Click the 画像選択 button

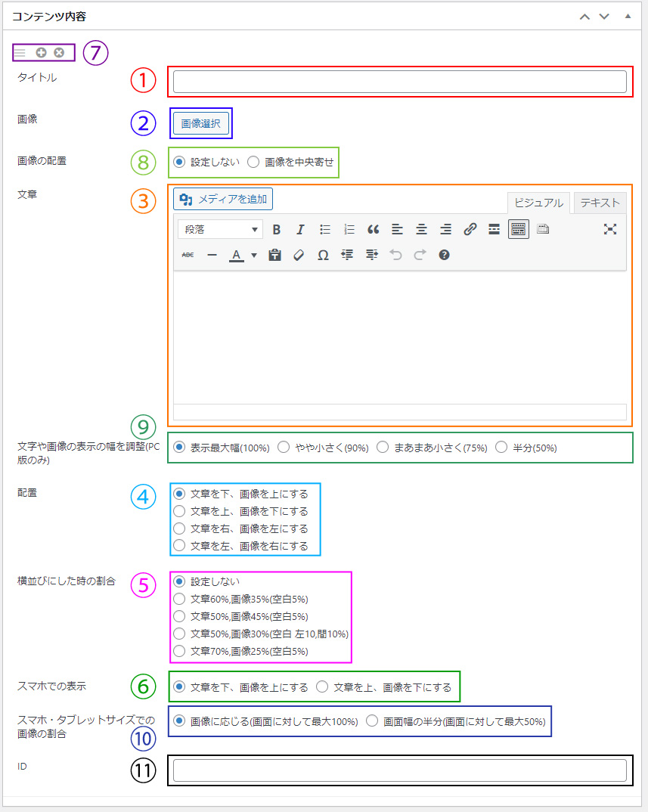coord(200,122)
